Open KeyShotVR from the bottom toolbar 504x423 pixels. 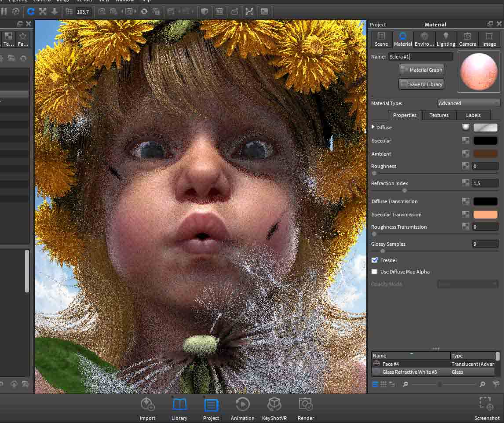coord(274,409)
